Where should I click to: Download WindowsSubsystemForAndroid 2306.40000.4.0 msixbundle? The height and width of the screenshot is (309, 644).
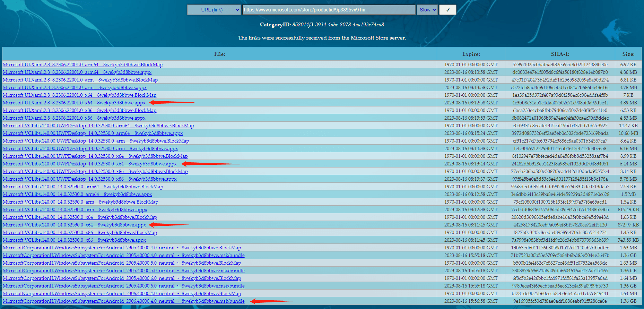123,301
